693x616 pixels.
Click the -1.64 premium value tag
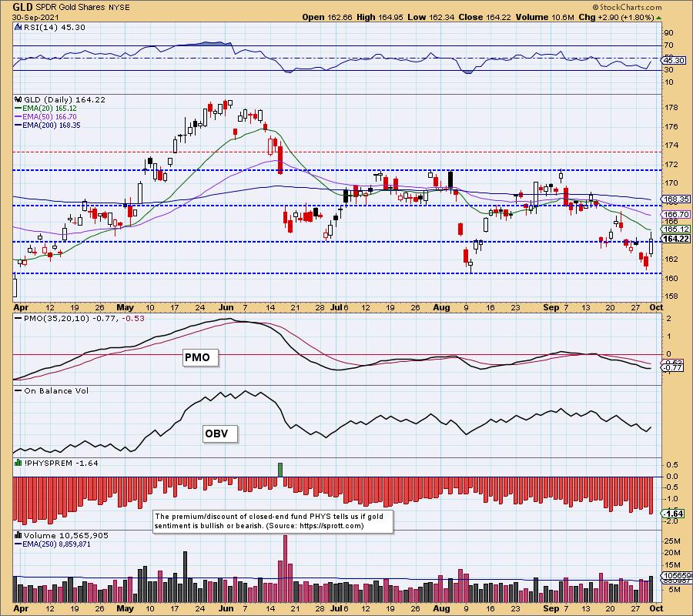tap(674, 514)
